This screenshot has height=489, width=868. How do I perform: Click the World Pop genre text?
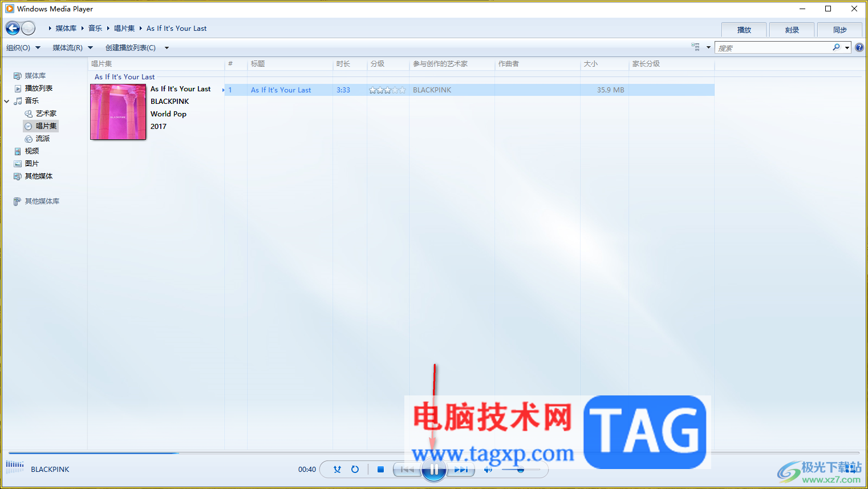tap(168, 114)
